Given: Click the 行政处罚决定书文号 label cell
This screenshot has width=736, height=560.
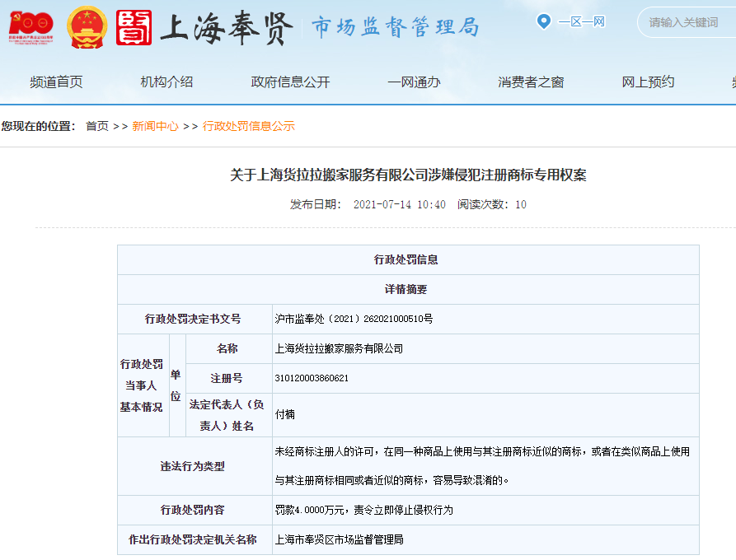Looking at the screenshot, I should tap(193, 319).
